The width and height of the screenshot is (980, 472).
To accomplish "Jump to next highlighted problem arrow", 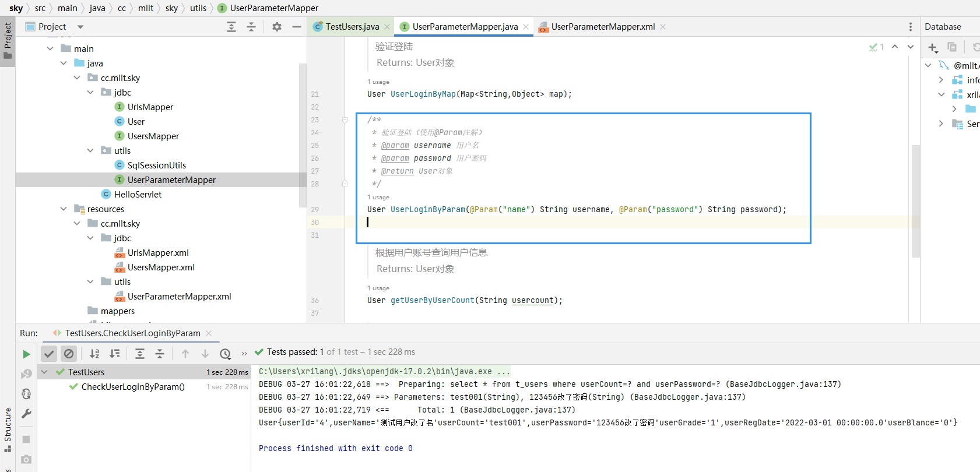I will pyautogui.click(x=911, y=47).
